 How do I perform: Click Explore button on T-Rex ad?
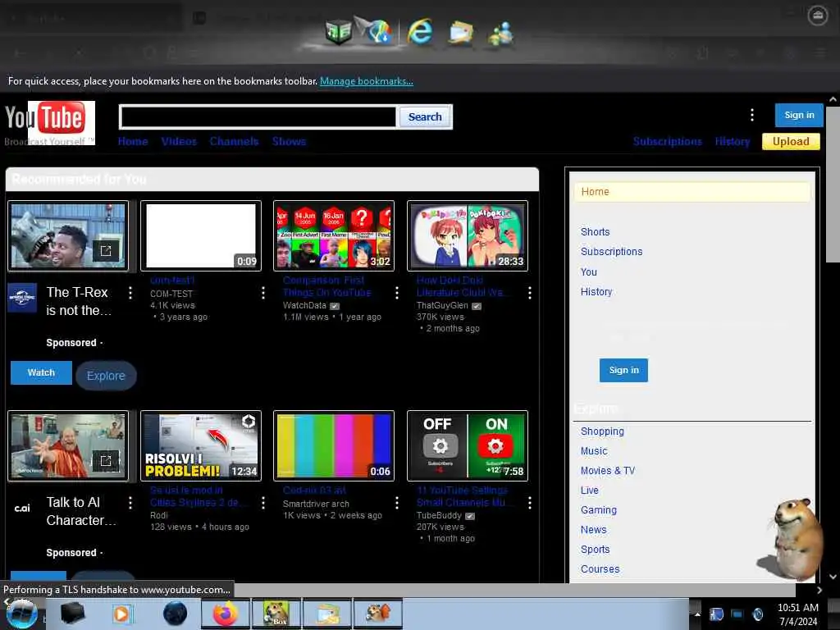[x=106, y=376]
